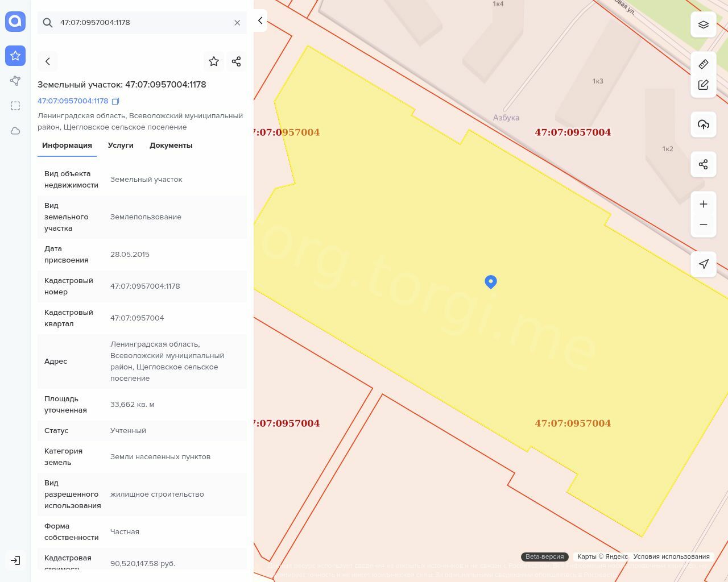Collapse the information side panel
728x582 pixels.
click(260, 20)
